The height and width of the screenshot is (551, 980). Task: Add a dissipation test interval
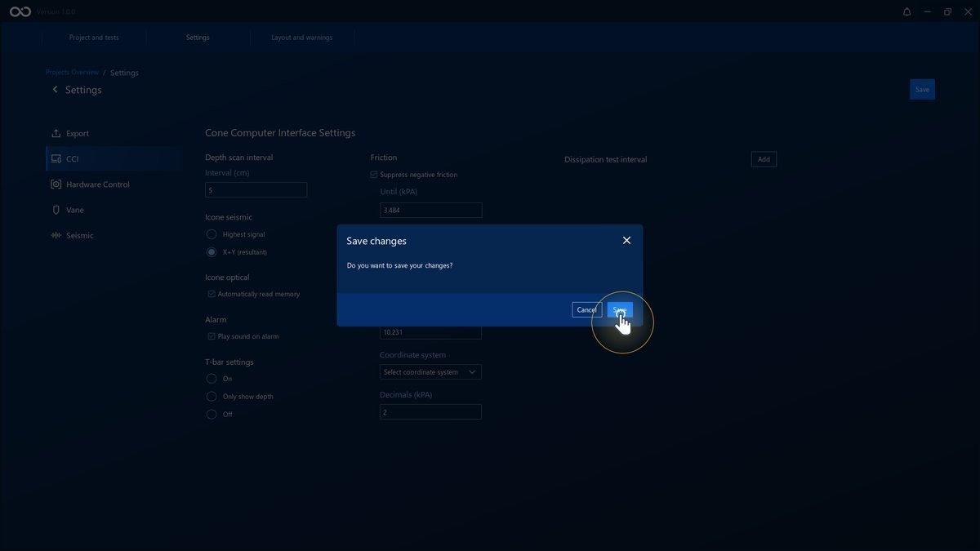(764, 159)
